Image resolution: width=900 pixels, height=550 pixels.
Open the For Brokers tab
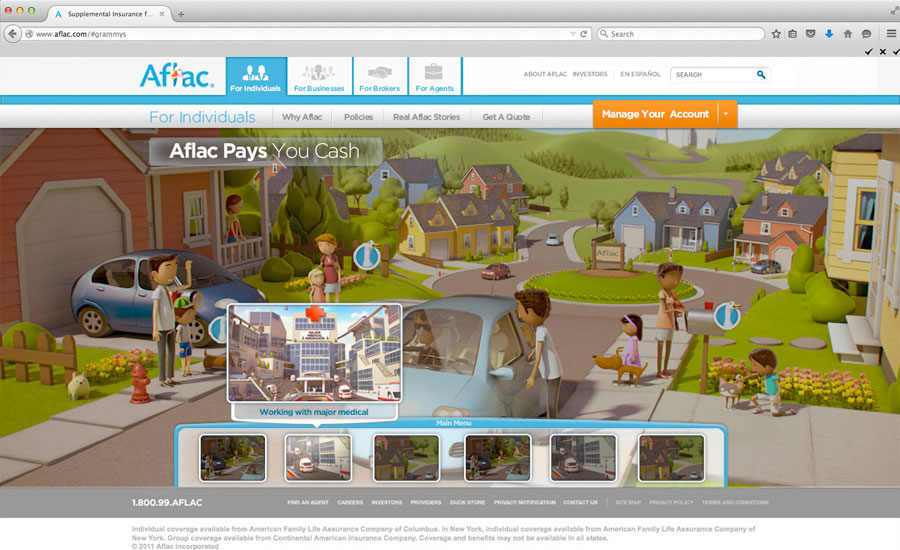tap(380, 76)
